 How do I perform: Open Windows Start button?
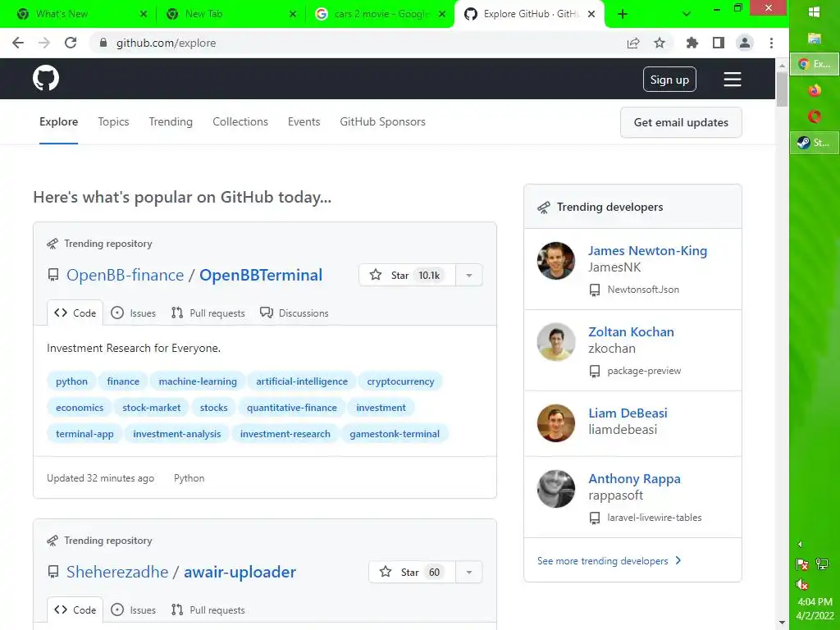point(815,12)
